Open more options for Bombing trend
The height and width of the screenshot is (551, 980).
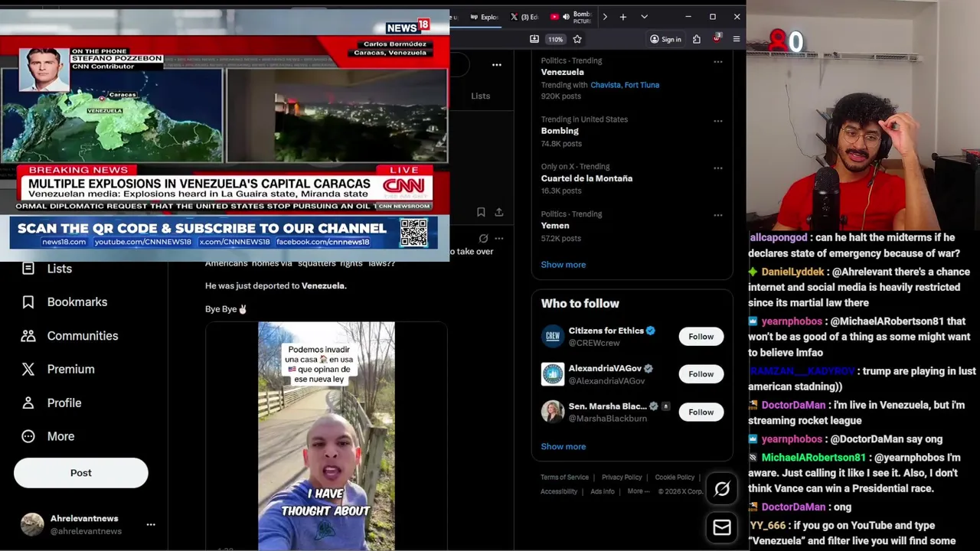(717, 121)
